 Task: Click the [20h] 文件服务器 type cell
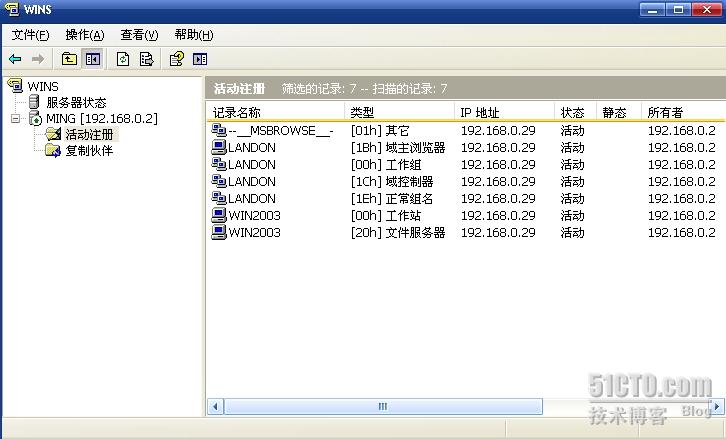coord(398,232)
